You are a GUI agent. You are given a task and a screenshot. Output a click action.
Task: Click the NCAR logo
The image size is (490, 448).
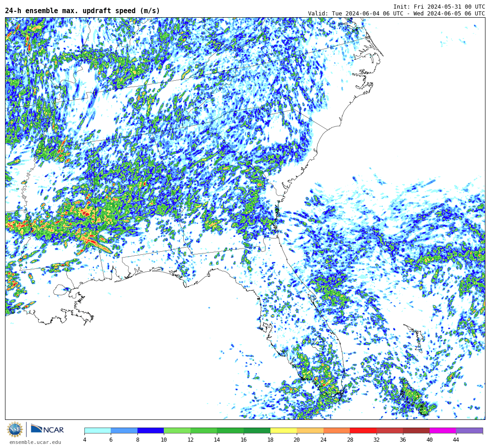coord(47,429)
